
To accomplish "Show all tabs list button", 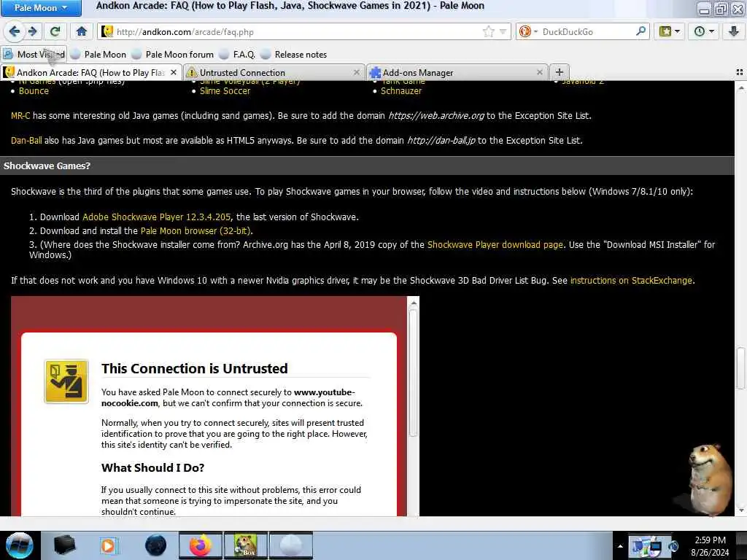I will tap(740, 72).
